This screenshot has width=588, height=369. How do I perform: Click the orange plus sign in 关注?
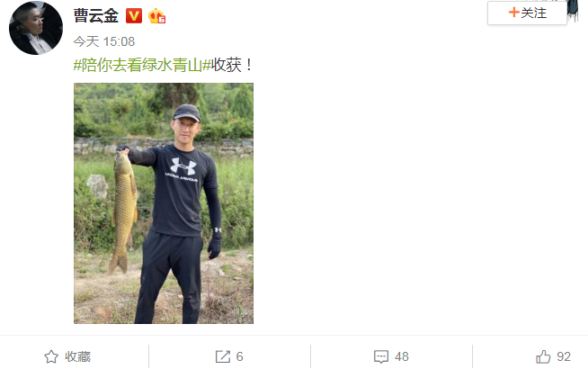tap(513, 13)
